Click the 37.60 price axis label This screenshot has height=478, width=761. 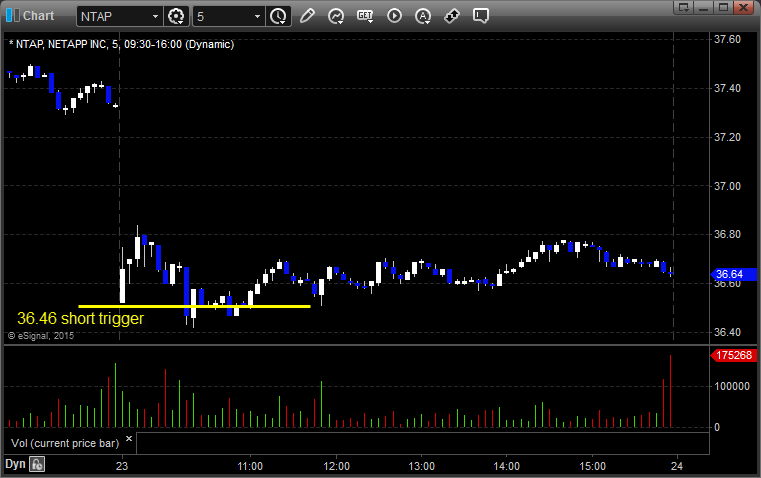pos(728,39)
